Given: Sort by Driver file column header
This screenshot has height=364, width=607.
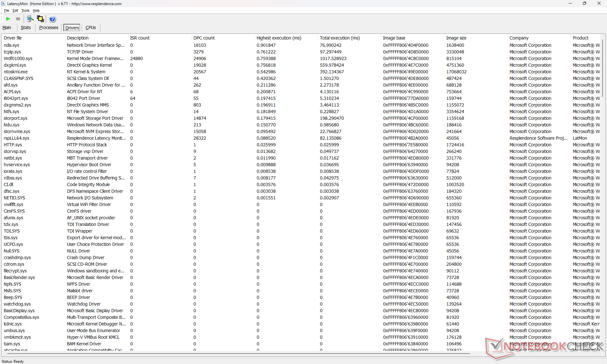Looking at the screenshot, I should click(x=13, y=38).
